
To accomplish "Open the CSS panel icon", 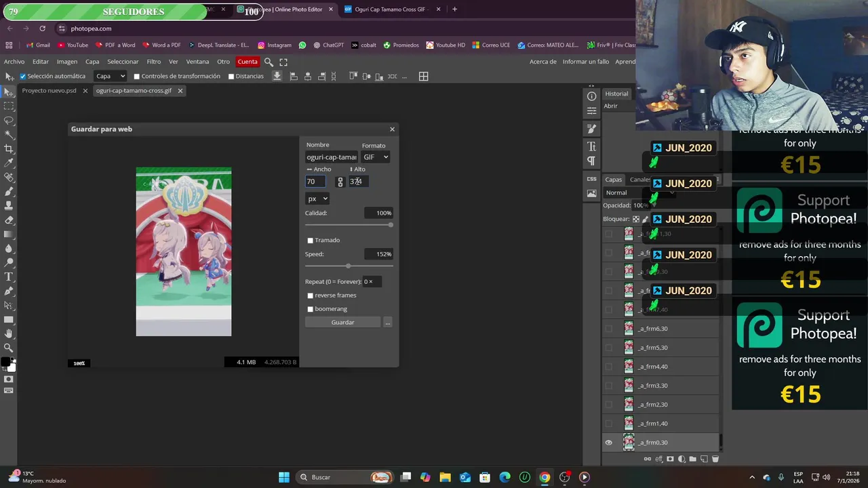I will click(x=591, y=179).
